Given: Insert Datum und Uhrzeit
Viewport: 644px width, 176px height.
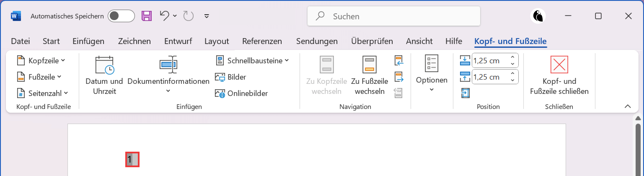Looking at the screenshot, I should [x=104, y=75].
